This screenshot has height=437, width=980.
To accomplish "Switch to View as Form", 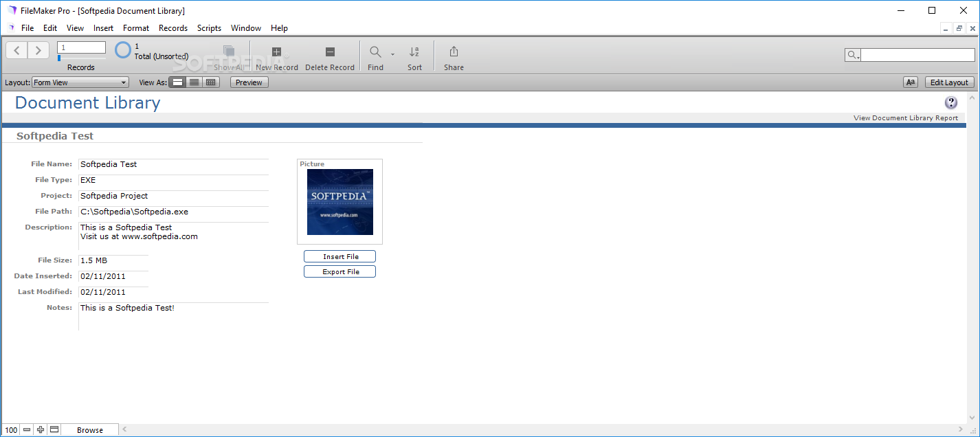I will tap(177, 82).
